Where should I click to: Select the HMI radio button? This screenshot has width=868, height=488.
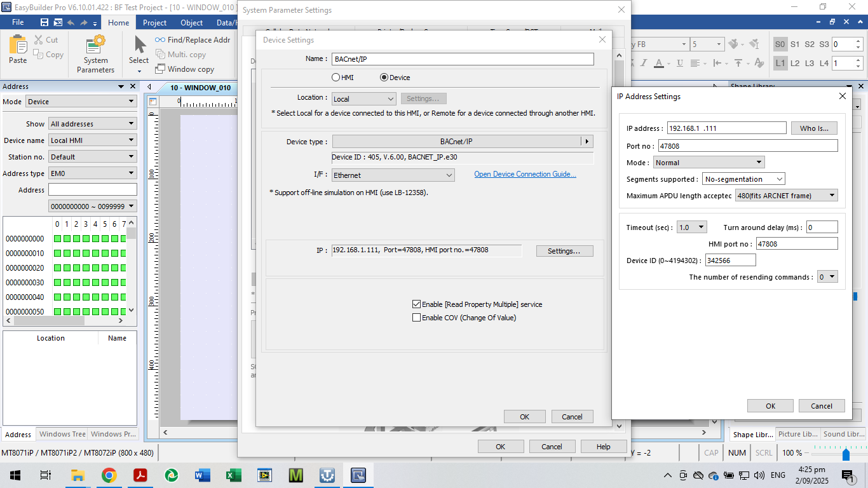(x=336, y=78)
